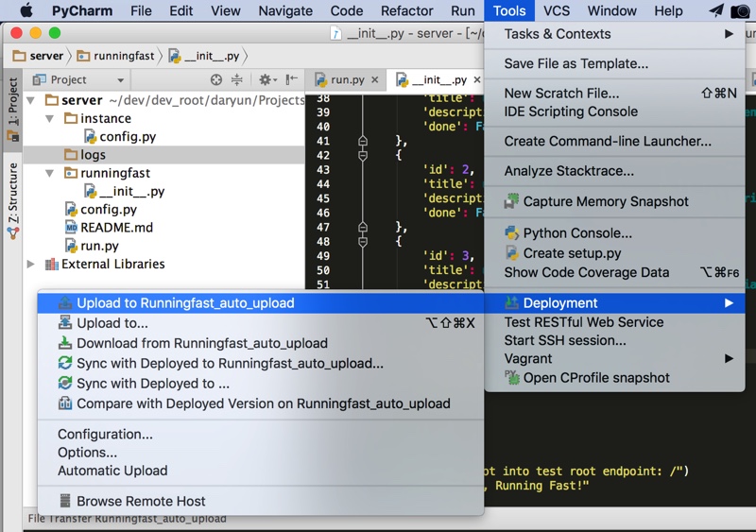Screen dimensions: 756x532
Task: Open deployment Configuration...
Action: coord(105,434)
